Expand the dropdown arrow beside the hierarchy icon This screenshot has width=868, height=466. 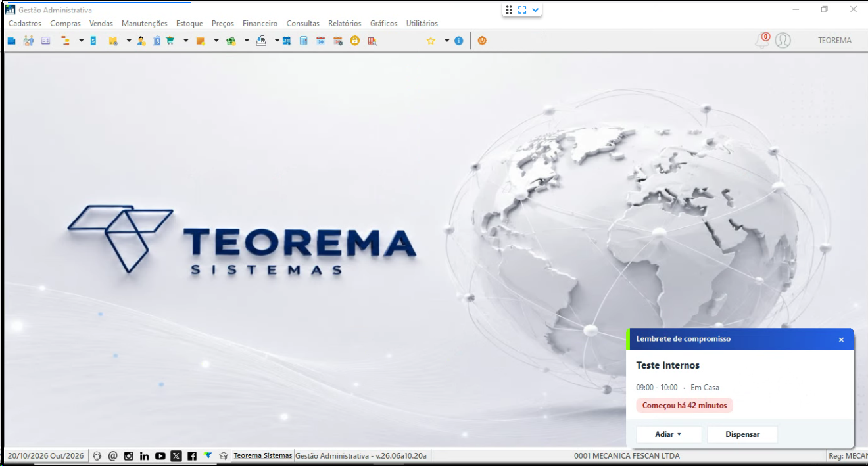(x=81, y=41)
